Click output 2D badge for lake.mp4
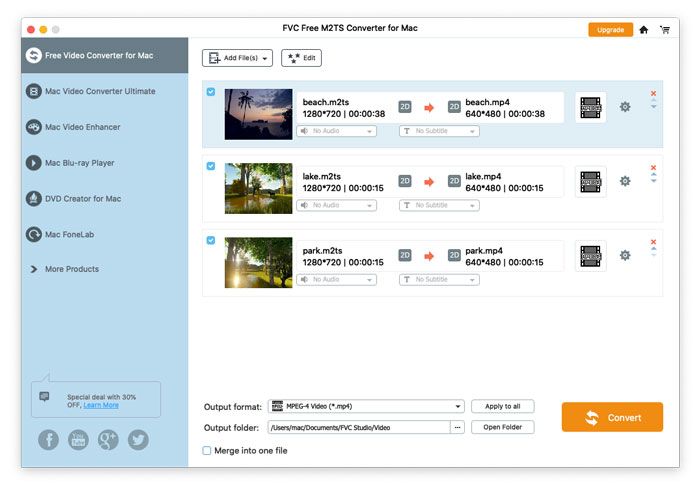This screenshot has width=700, height=491. (454, 181)
